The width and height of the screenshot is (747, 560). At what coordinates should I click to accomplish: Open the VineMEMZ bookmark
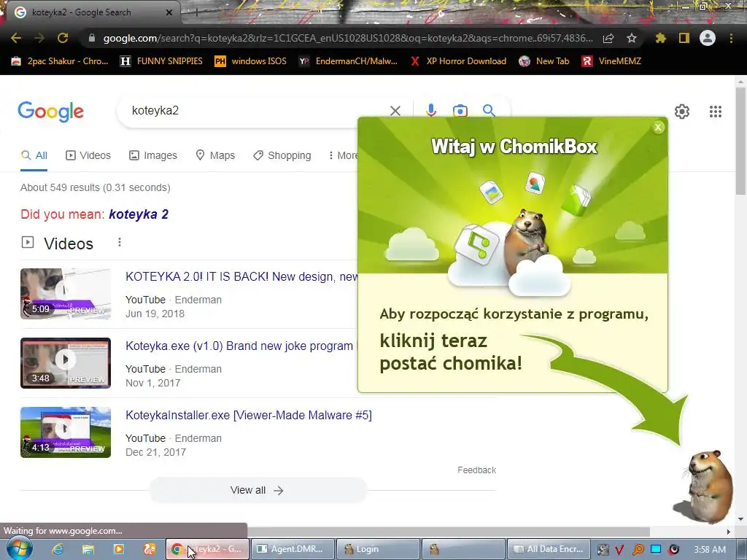click(611, 61)
